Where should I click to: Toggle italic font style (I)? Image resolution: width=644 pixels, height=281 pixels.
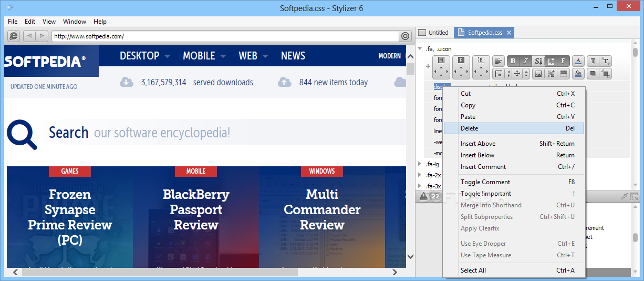(x=526, y=61)
